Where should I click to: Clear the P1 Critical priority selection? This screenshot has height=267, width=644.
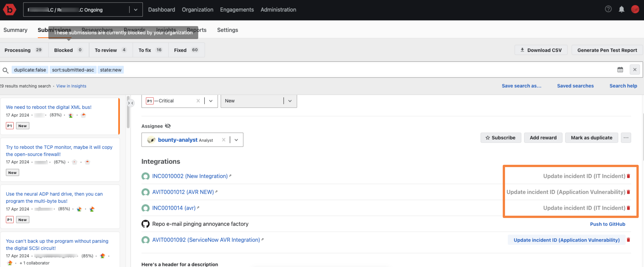[x=198, y=101]
